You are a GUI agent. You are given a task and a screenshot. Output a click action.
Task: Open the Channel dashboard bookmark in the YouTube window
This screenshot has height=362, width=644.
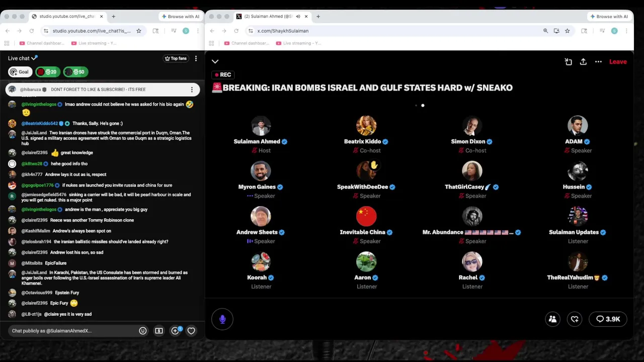coord(42,43)
